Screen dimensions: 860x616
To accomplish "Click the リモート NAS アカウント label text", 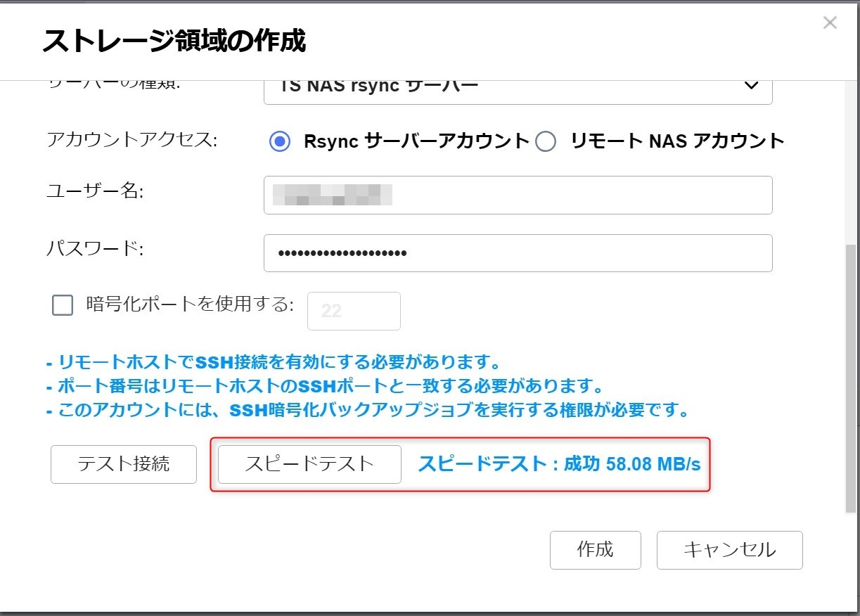I will point(676,141).
